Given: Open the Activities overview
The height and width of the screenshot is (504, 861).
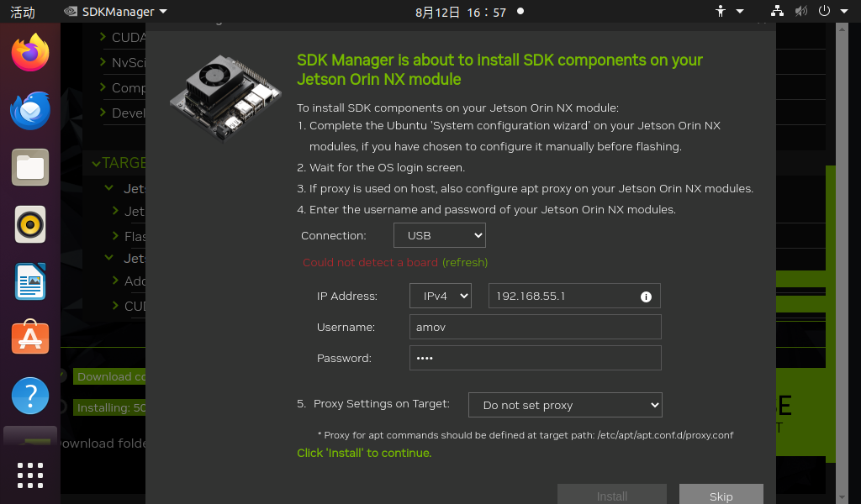Looking at the screenshot, I should 23,12.
